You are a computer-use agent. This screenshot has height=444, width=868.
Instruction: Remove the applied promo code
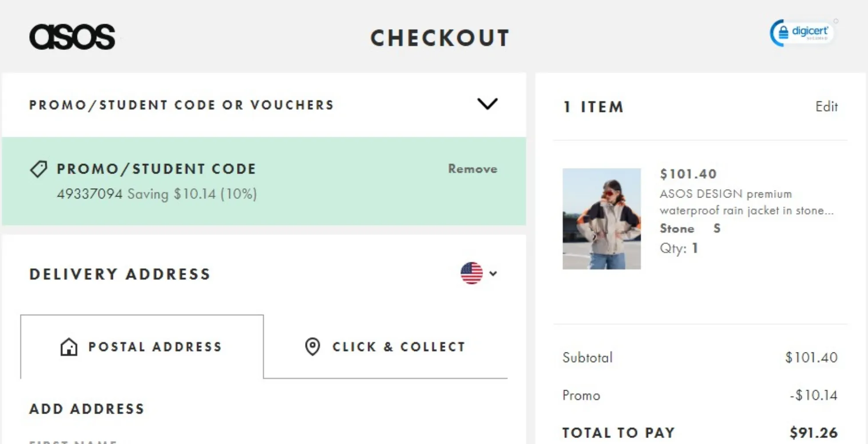[472, 169]
